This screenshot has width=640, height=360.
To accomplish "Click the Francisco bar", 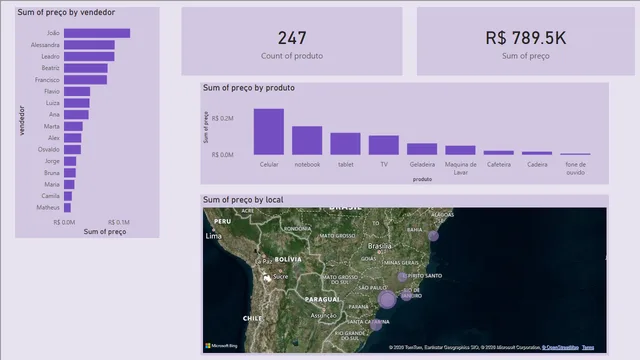I will (x=86, y=80).
